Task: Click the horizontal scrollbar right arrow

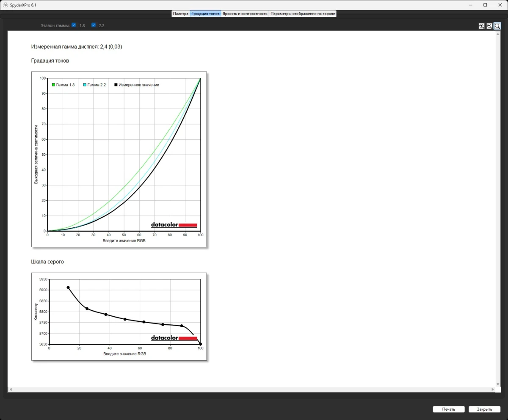Action: pyautogui.click(x=492, y=389)
